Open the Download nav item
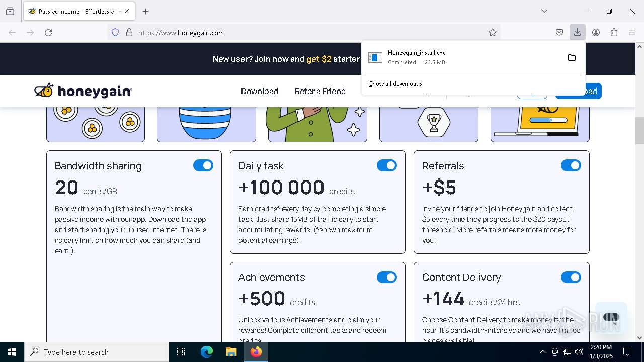Screen dimensions: 644x362 click(x=260, y=91)
